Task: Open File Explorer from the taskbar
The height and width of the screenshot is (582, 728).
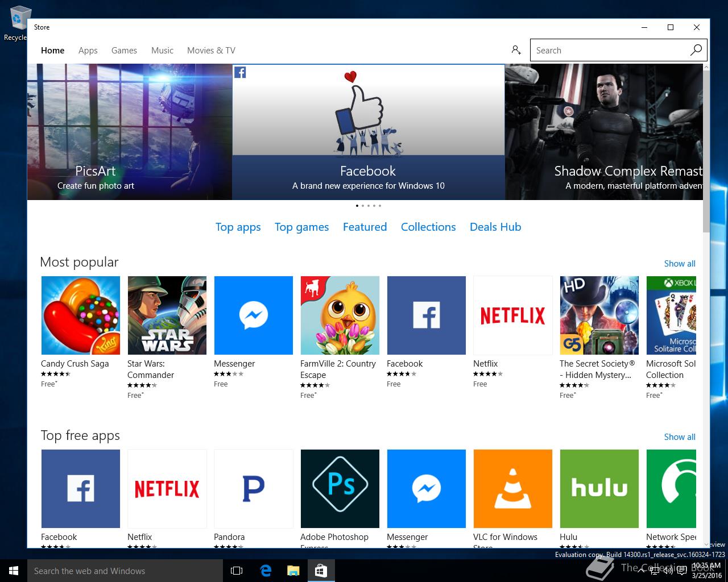Action: pyautogui.click(x=293, y=571)
